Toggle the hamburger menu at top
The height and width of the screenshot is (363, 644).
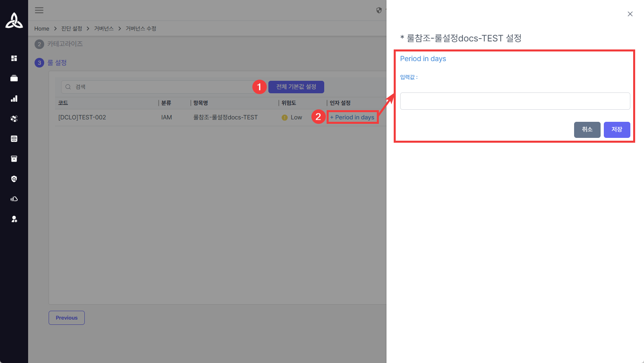point(39,10)
